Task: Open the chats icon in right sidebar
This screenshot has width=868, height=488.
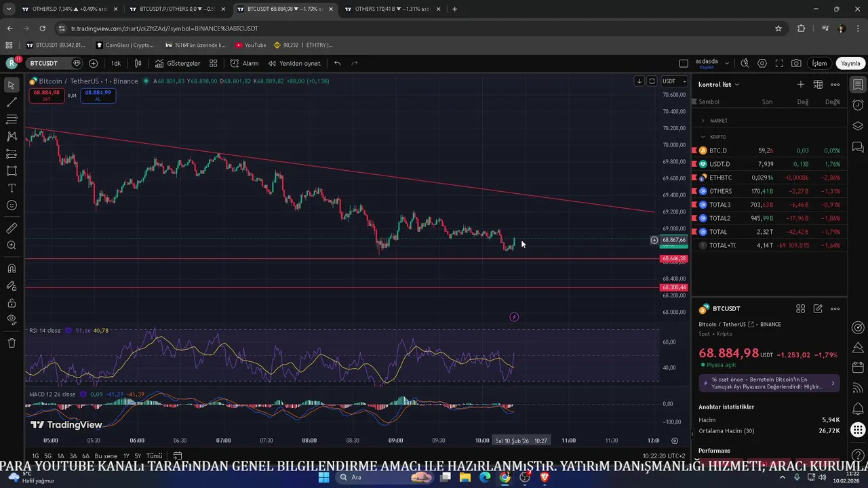Action: point(858,146)
